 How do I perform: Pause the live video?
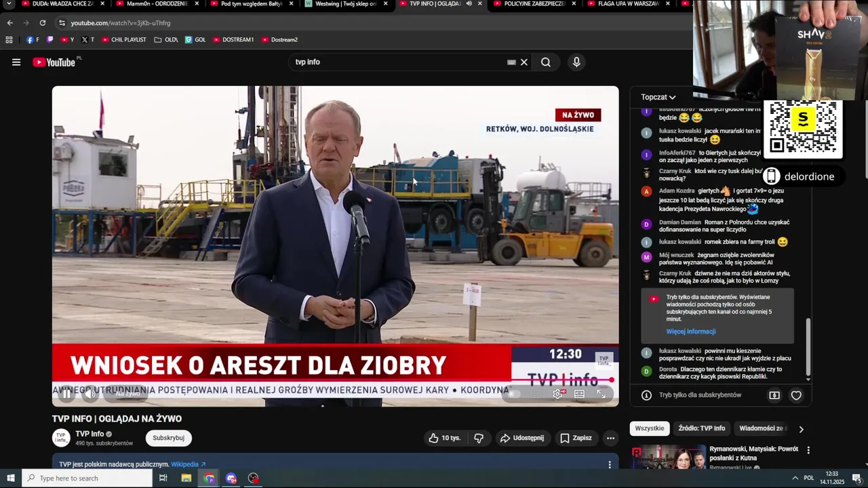click(67, 394)
